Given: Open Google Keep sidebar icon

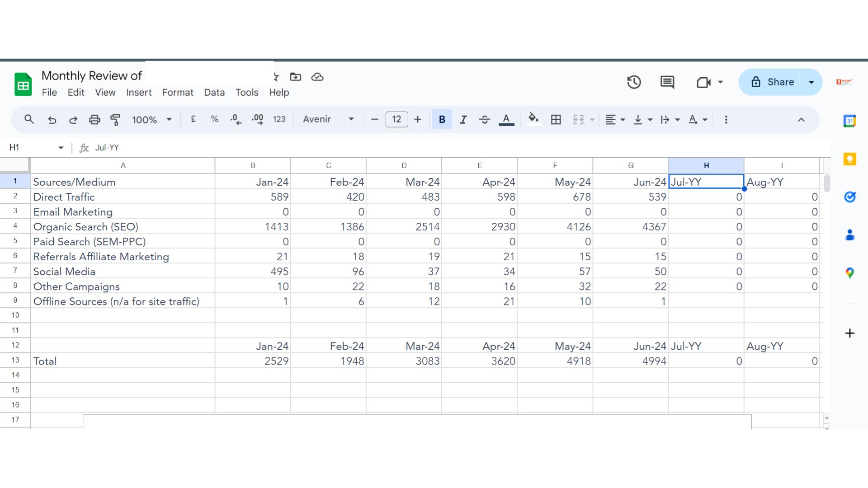Looking at the screenshot, I should point(849,159).
